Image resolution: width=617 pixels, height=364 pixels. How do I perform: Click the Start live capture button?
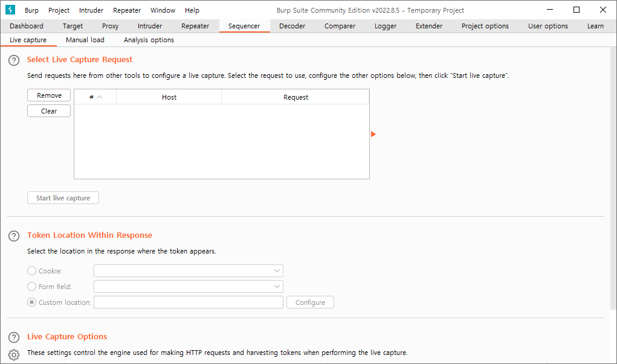[63, 198]
